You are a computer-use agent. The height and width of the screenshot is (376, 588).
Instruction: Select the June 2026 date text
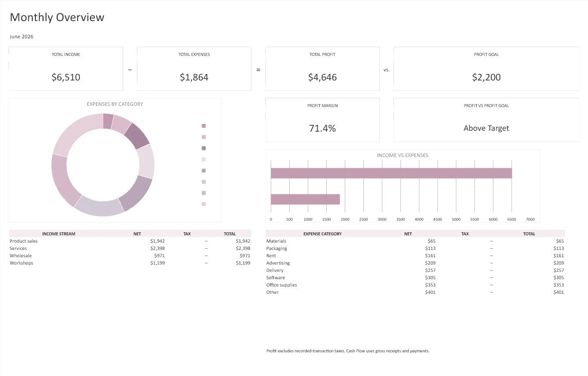coord(22,37)
